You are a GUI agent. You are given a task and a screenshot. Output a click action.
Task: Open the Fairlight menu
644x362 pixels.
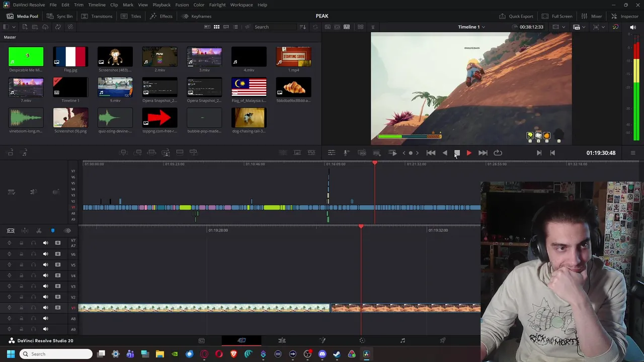[217, 5]
